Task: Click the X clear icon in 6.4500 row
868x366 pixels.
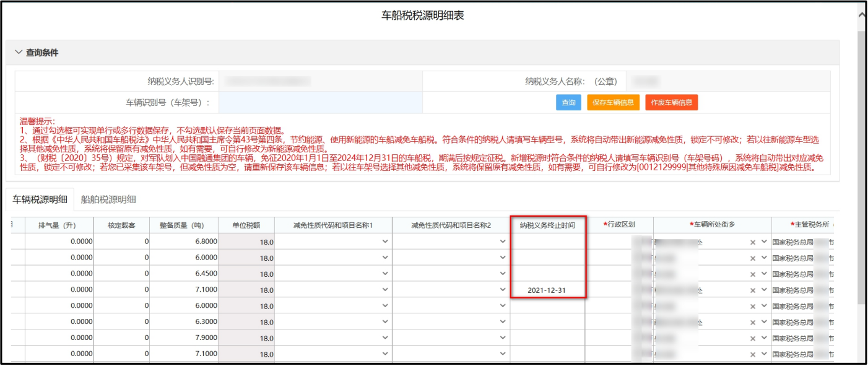Action: click(x=753, y=274)
